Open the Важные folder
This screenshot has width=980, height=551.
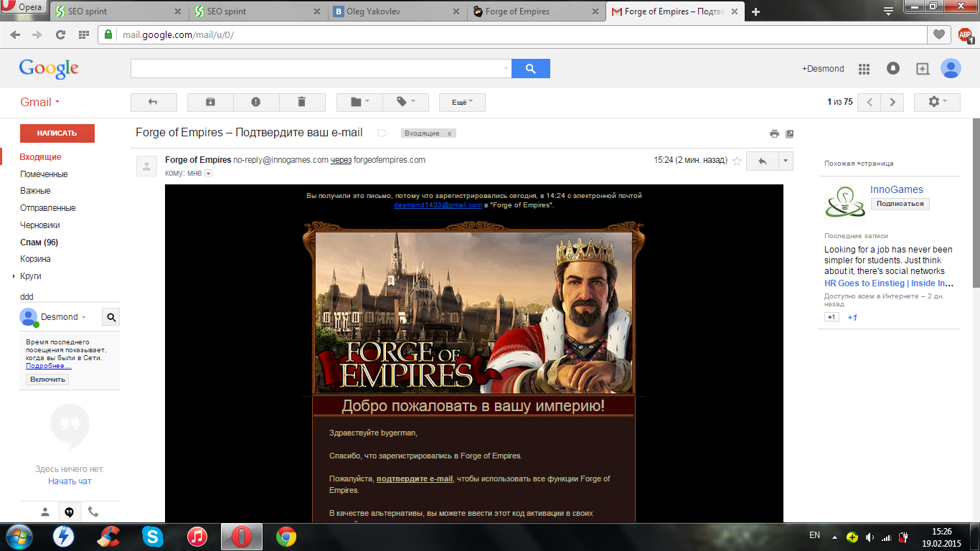(x=35, y=191)
